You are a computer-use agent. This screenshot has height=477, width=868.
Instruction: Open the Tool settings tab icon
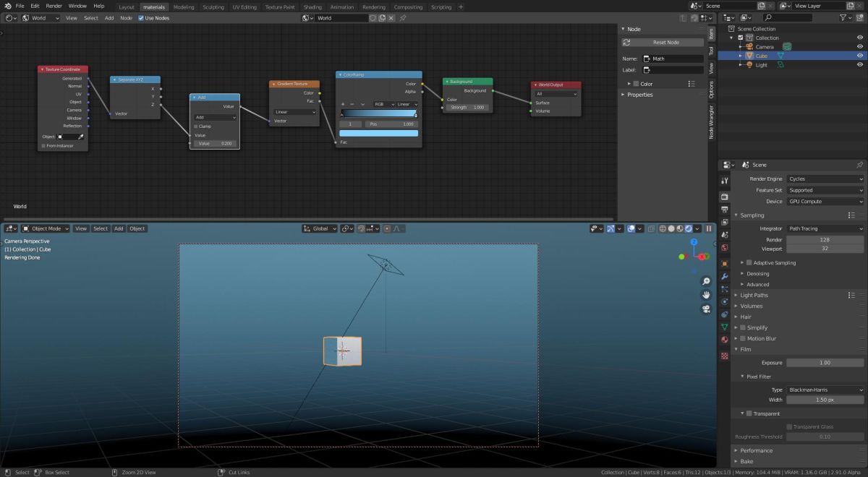(725, 180)
